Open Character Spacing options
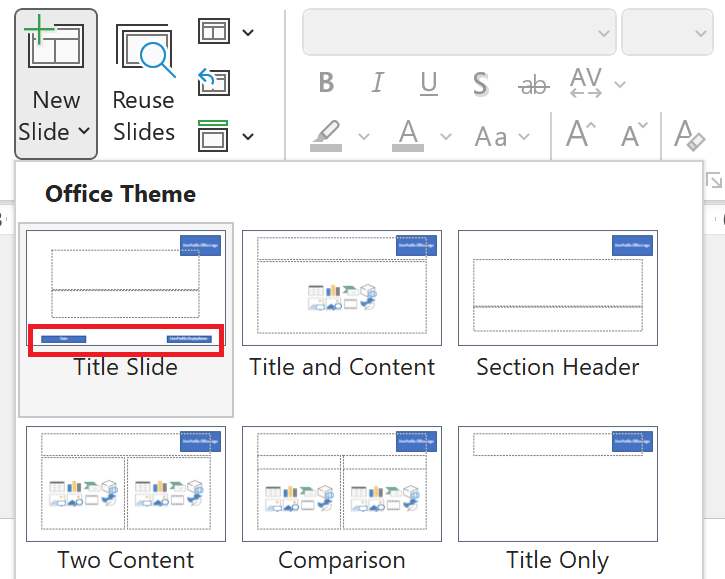 586,84
